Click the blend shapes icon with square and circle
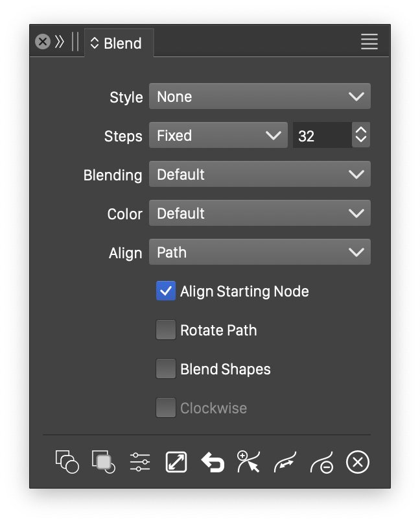420x523 pixels. [x=67, y=462]
